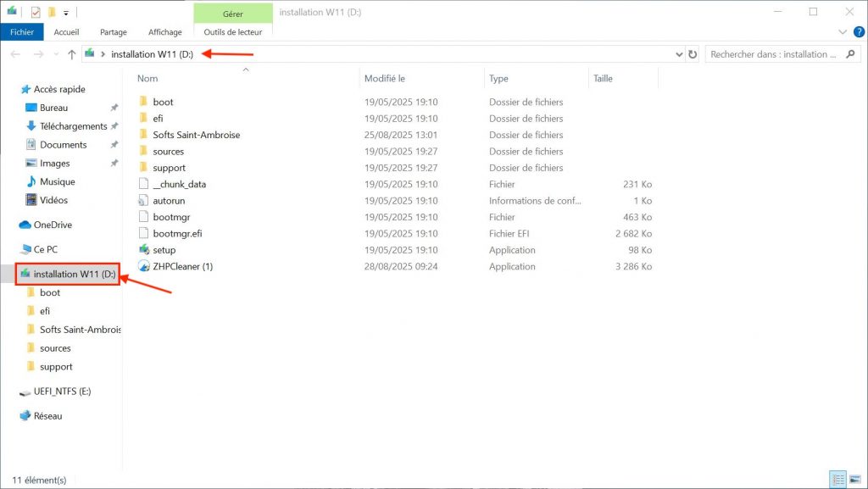Sort by the Taille column header
Image resolution: width=868 pixels, height=489 pixels.
coord(603,79)
